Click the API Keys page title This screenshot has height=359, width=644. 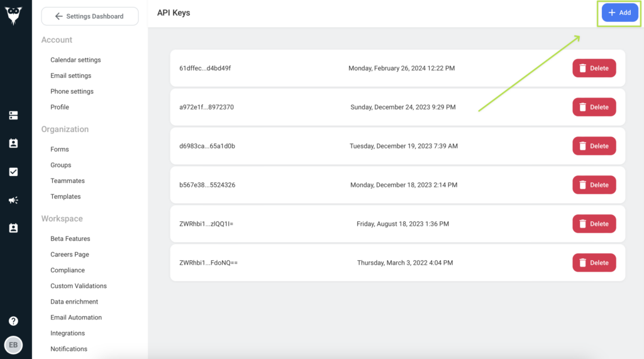coord(174,13)
